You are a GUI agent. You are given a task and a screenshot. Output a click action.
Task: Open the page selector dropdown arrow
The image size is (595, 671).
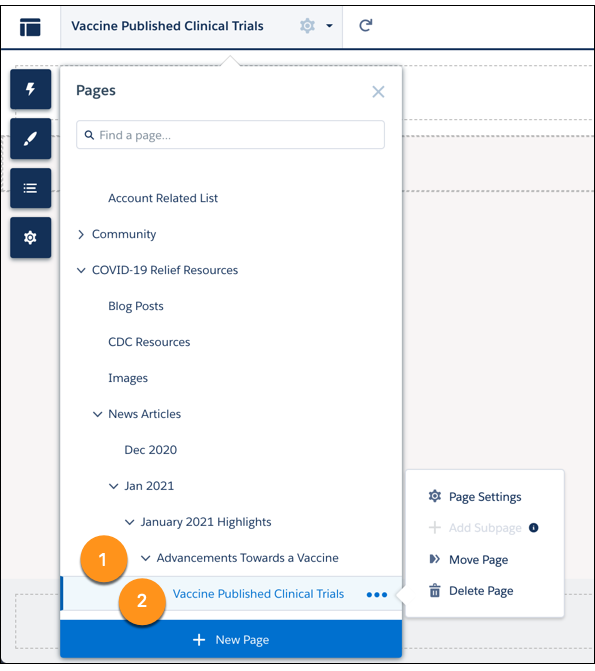pos(329,26)
